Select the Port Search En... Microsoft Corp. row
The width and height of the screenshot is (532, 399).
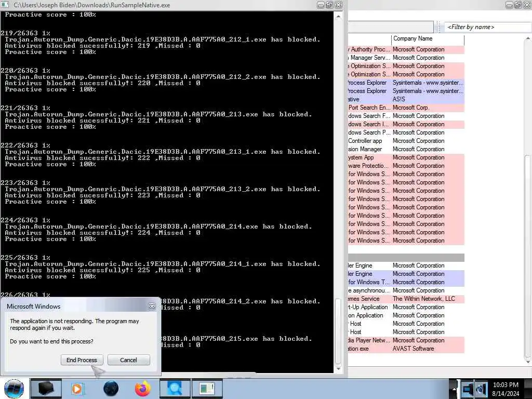point(406,108)
